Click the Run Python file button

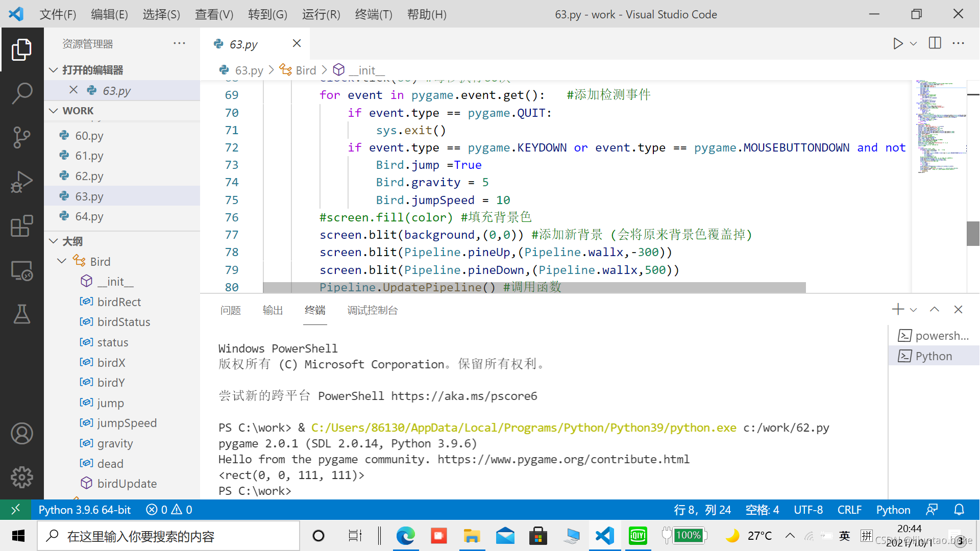click(898, 44)
